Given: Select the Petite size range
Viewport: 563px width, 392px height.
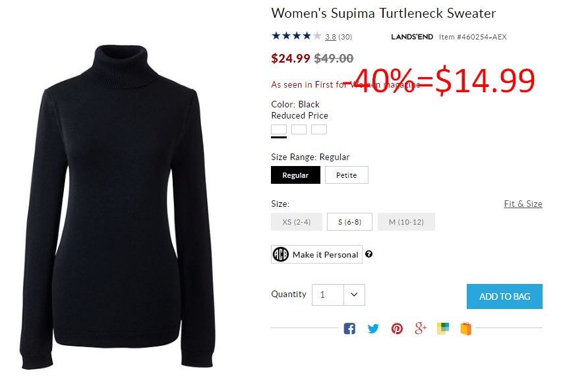Looking at the screenshot, I should pyautogui.click(x=347, y=175).
